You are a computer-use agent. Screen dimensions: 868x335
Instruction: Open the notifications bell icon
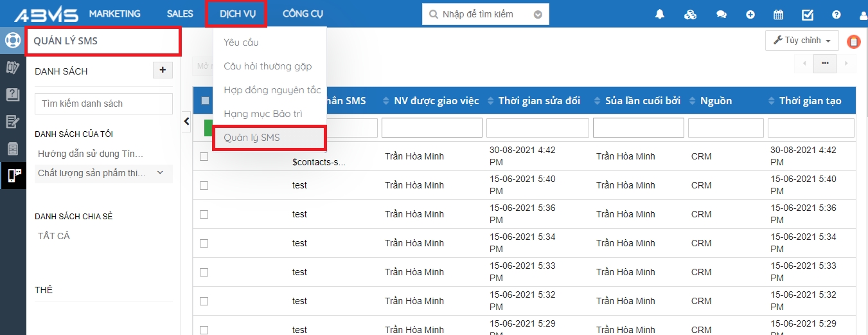point(660,14)
